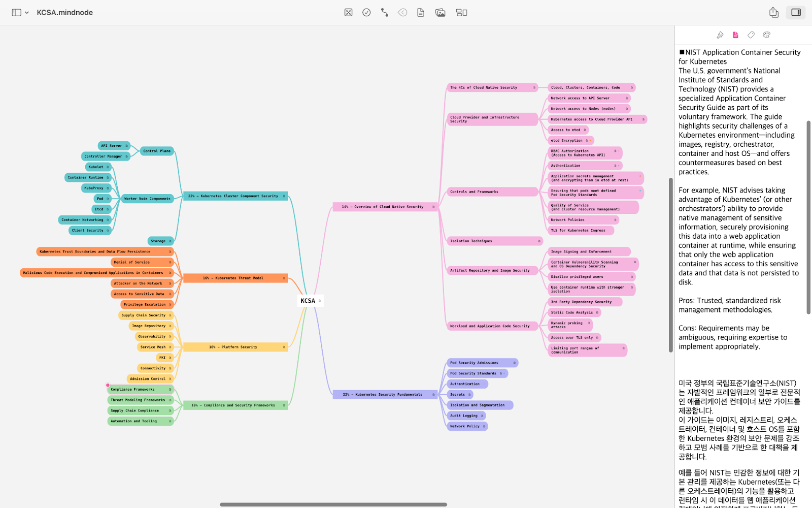The width and height of the screenshot is (812, 508).
Task: Select the add connection tool
Action: click(384, 13)
